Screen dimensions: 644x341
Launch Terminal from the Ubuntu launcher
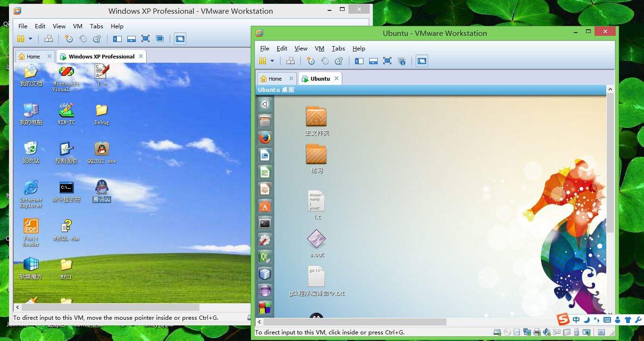tap(265, 223)
